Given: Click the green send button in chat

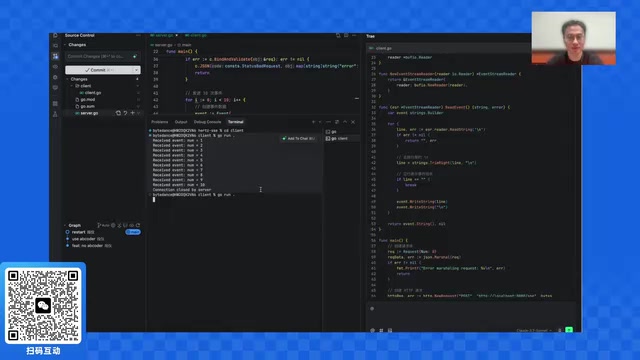Looking at the screenshot, I should 569,330.
